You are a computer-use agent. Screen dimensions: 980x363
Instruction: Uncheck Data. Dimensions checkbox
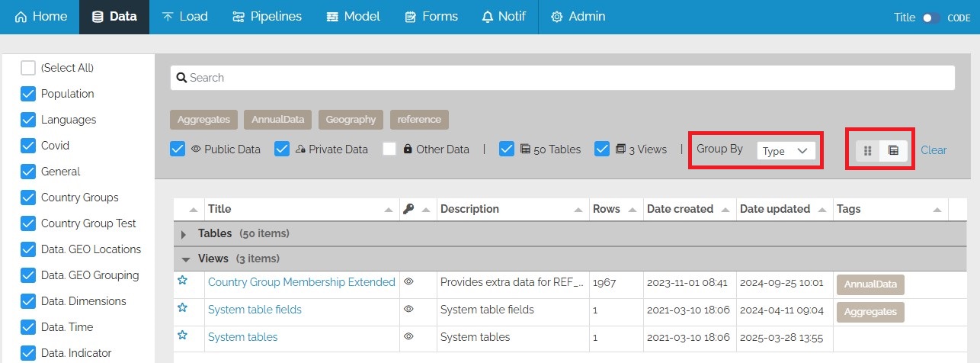(28, 301)
